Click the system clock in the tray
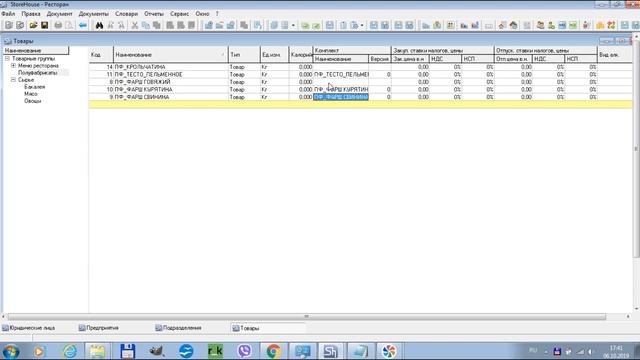 click(x=616, y=351)
